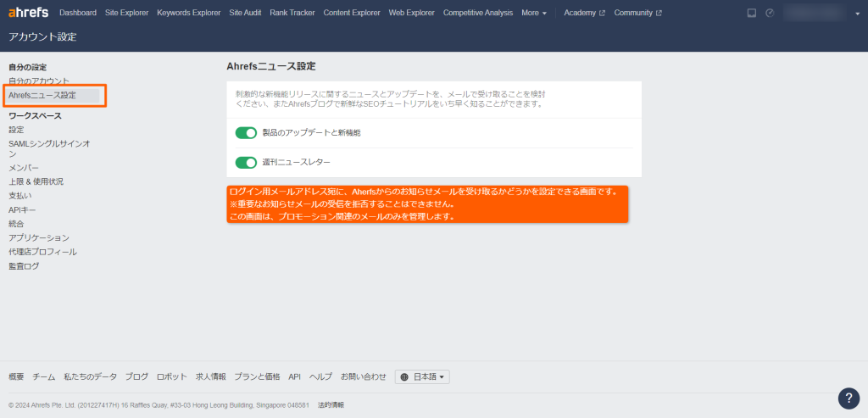Click ロボット footer link
Image resolution: width=868 pixels, height=418 pixels.
pos(172,377)
